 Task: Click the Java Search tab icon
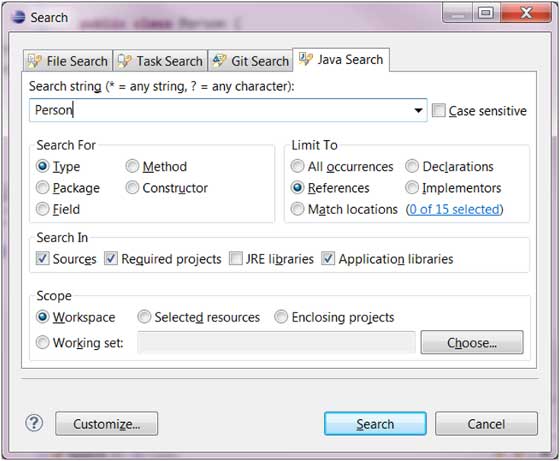coord(306,59)
